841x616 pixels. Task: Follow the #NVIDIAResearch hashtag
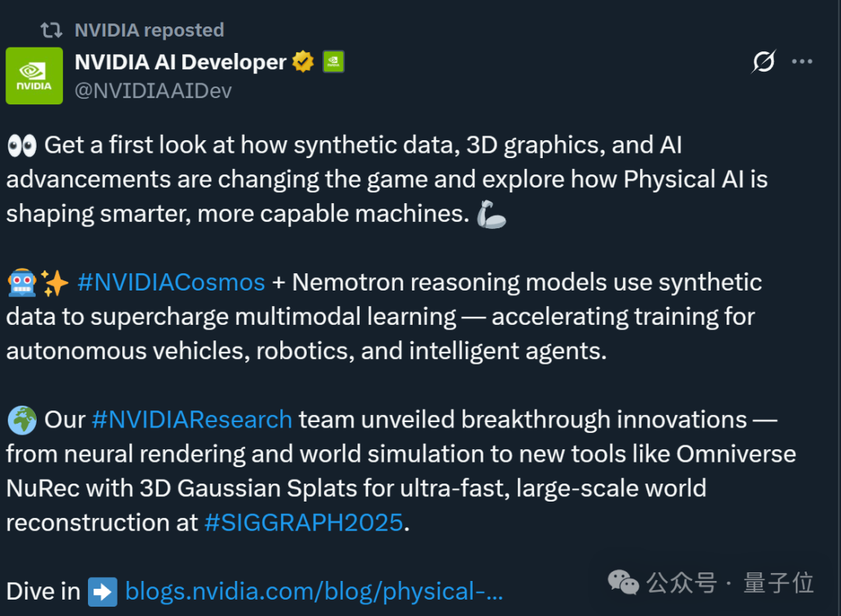pos(192,419)
